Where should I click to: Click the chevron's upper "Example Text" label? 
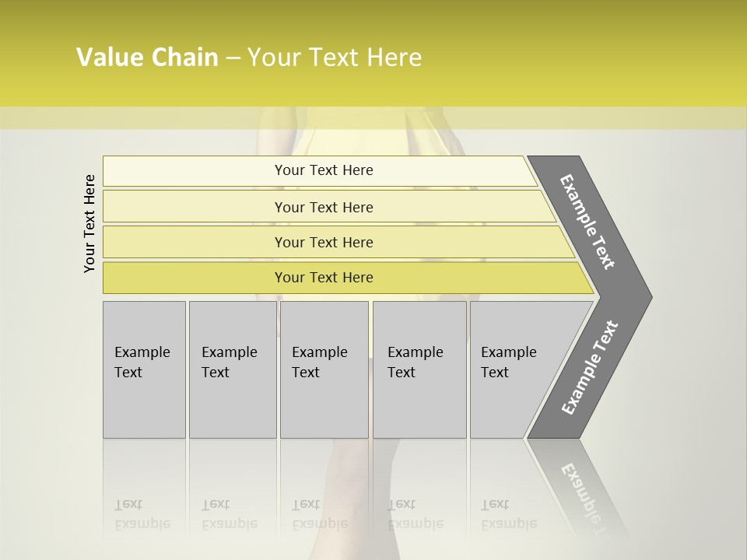tap(587, 222)
